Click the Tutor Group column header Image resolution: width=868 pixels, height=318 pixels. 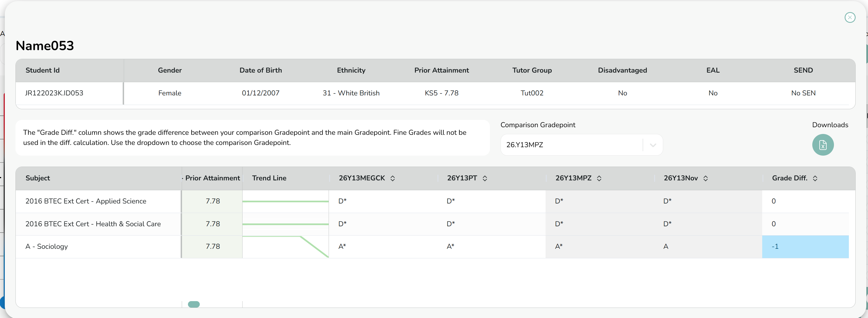(532, 70)
